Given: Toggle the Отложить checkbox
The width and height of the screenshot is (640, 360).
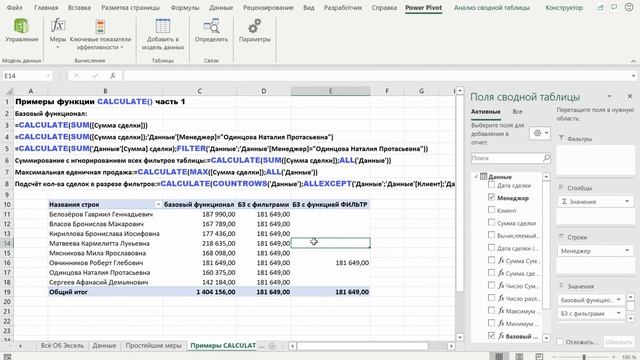Looking at the screenshot, I should click(x=560, y=342).
